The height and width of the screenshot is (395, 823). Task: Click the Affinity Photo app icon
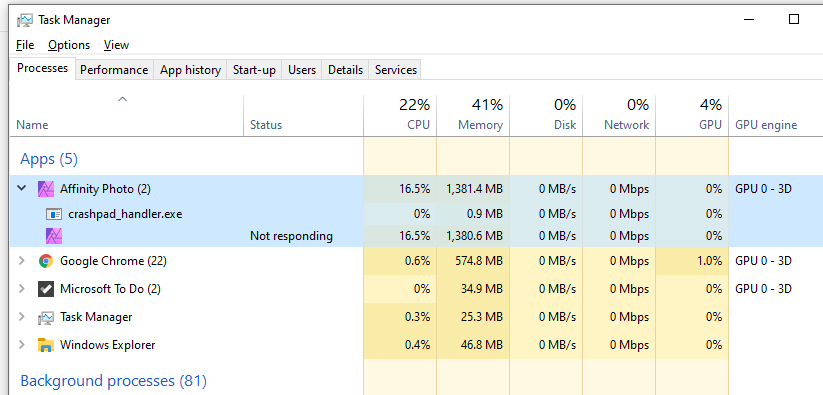(46, 189)
